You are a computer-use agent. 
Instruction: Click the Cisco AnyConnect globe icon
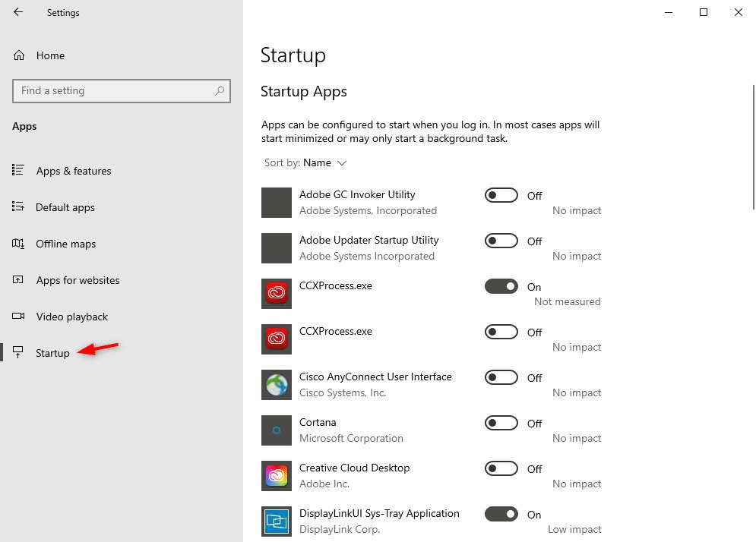pyautogui.click(x=277, y=385)
